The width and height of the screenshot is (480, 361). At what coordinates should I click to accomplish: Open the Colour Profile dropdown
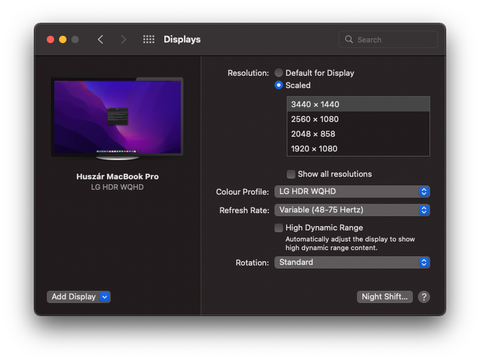pyautogui.click(x=352, y=191)
